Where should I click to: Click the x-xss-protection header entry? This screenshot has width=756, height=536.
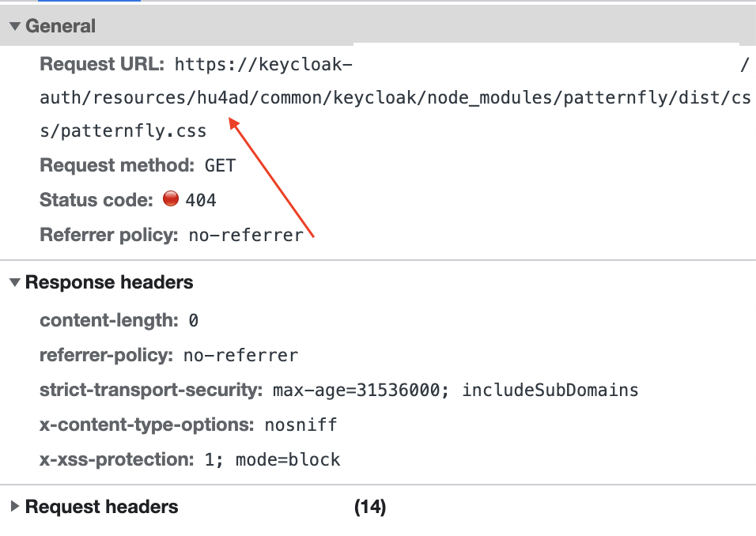tap(190, 459)
